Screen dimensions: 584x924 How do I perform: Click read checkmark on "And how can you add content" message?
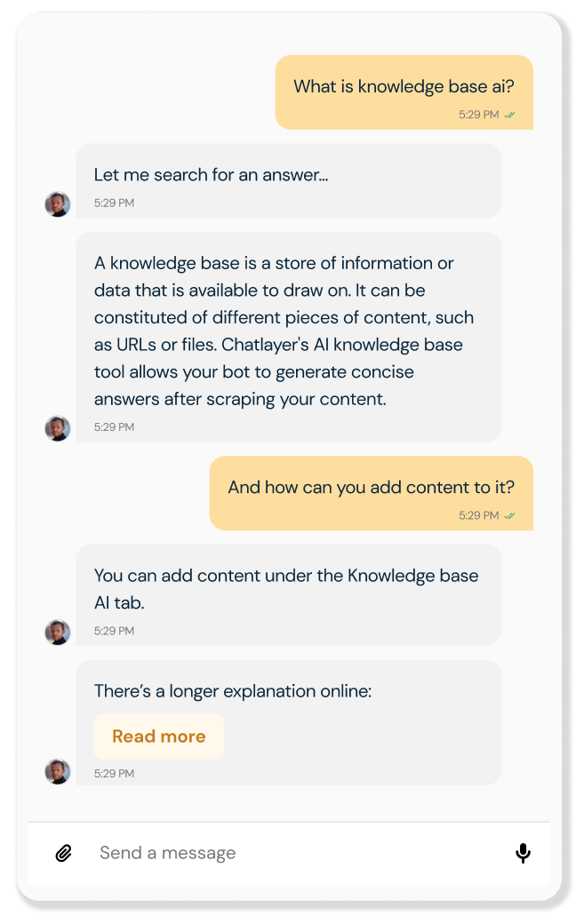point(510,515)
